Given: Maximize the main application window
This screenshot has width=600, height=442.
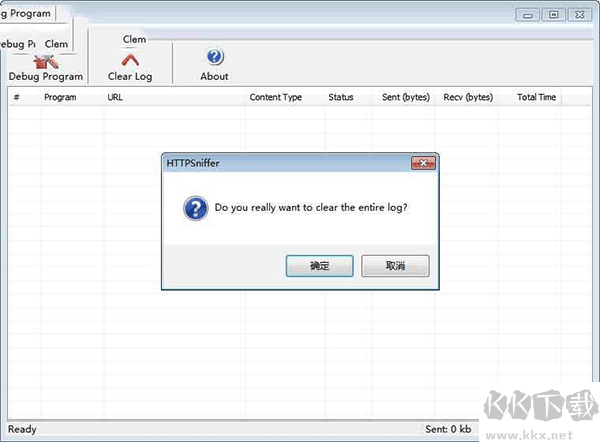Looking at the screenshot, I should [x=553, y=15].
